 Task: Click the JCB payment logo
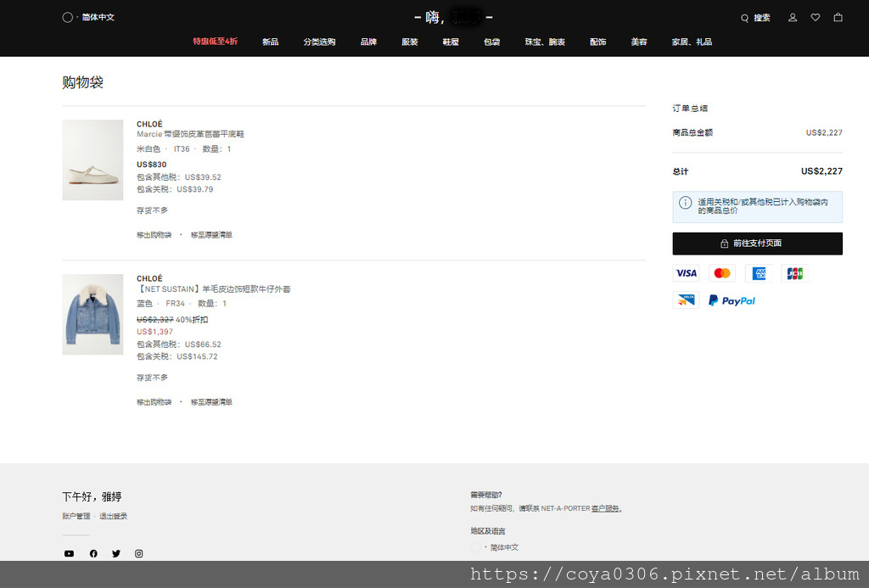794,273
